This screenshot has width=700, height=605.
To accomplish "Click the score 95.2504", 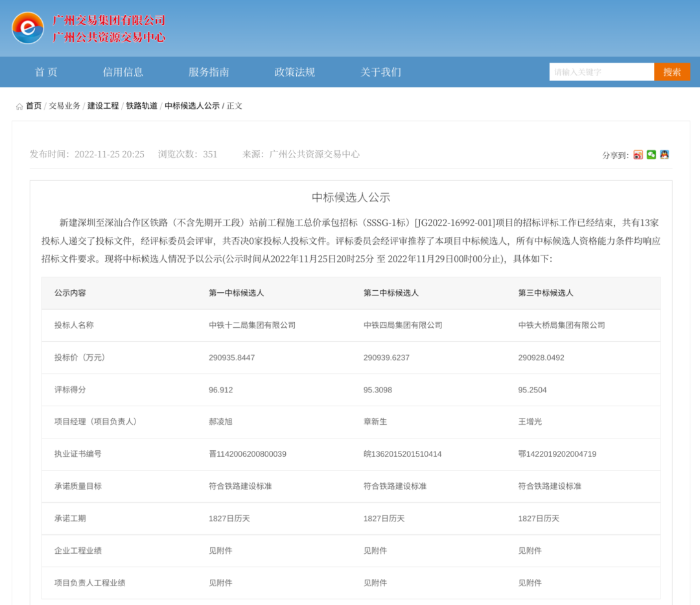I will click(532, 390).
